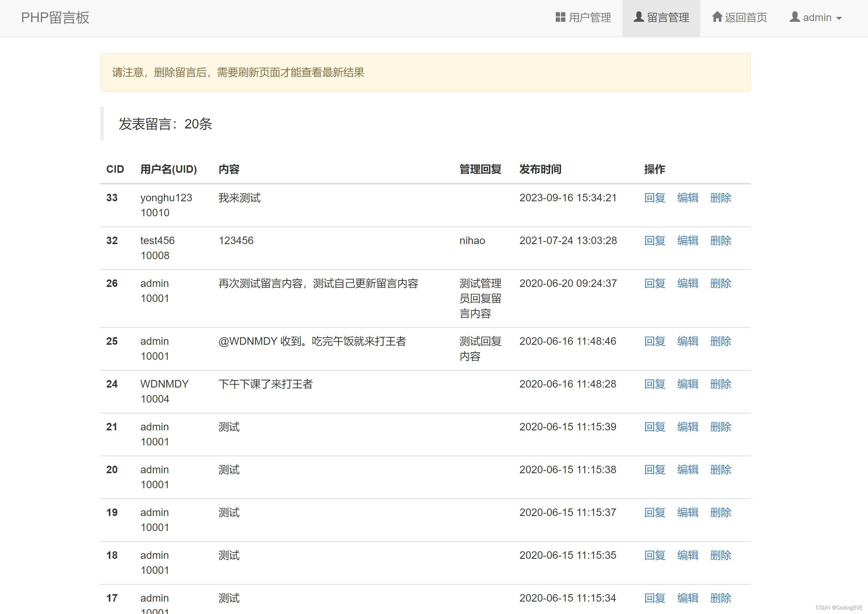Click the 管理回复 column header
This screenshot has width=868, height=614.
(480, 169)
